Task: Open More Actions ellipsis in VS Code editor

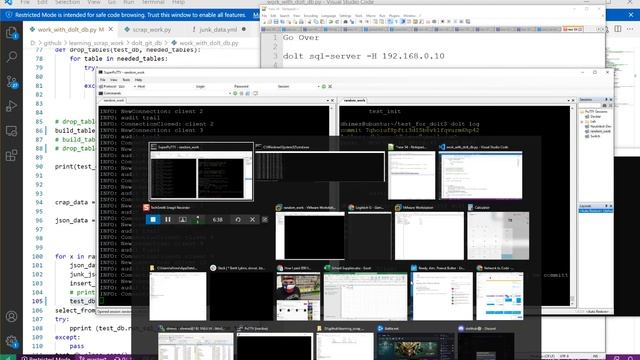Action: tap(631, 29)
